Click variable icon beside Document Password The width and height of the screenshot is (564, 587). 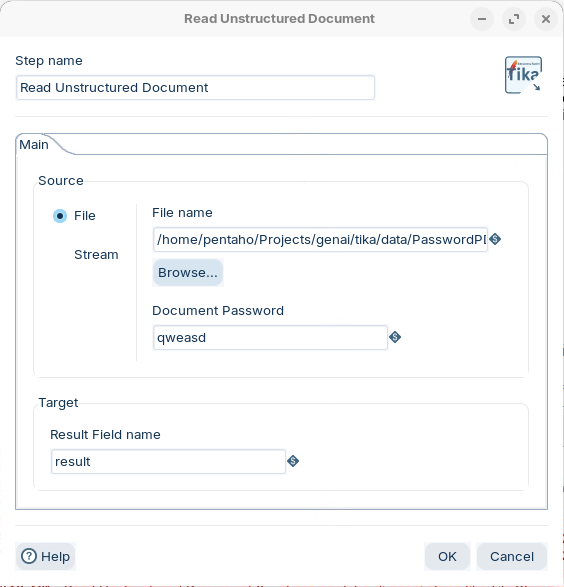[x=395, y=337]
